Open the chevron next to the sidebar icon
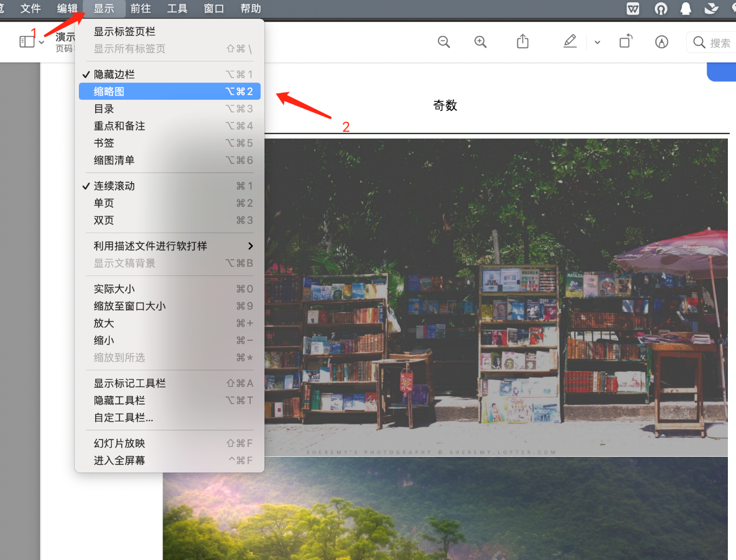736x560 pixels. click(41, 41)
